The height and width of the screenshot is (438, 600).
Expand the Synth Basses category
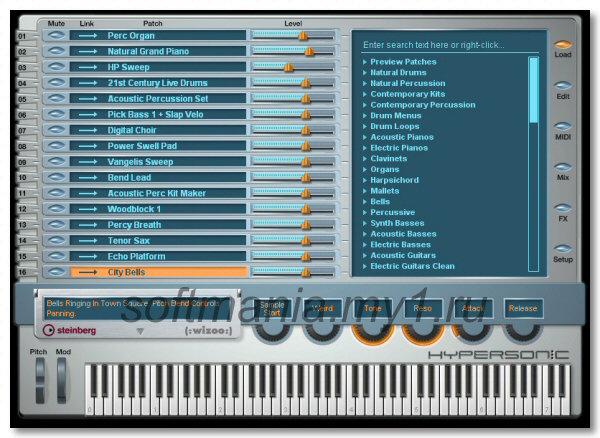365,223
